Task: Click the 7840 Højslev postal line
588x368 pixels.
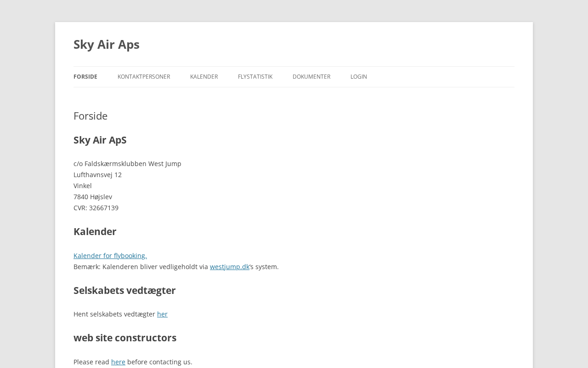Action: point(93,197)
